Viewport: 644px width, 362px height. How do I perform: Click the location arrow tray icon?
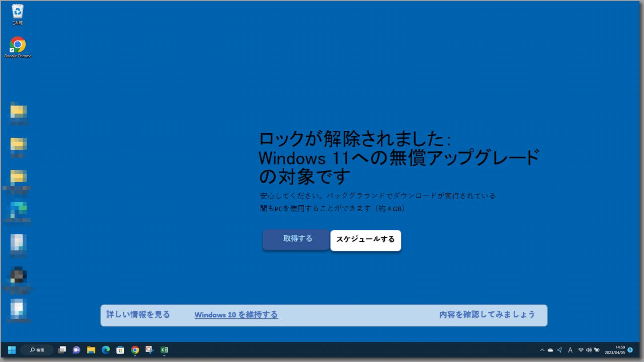(x=559, y=350)
